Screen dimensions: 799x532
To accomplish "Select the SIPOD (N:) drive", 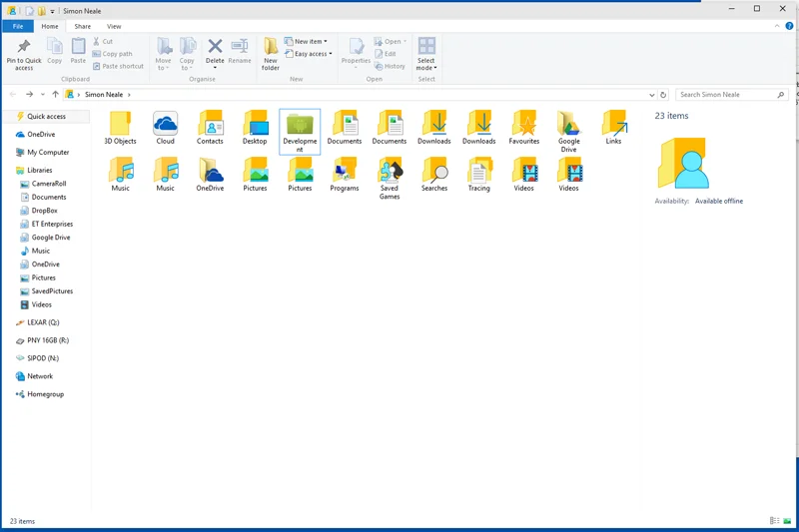I will 43,358.
